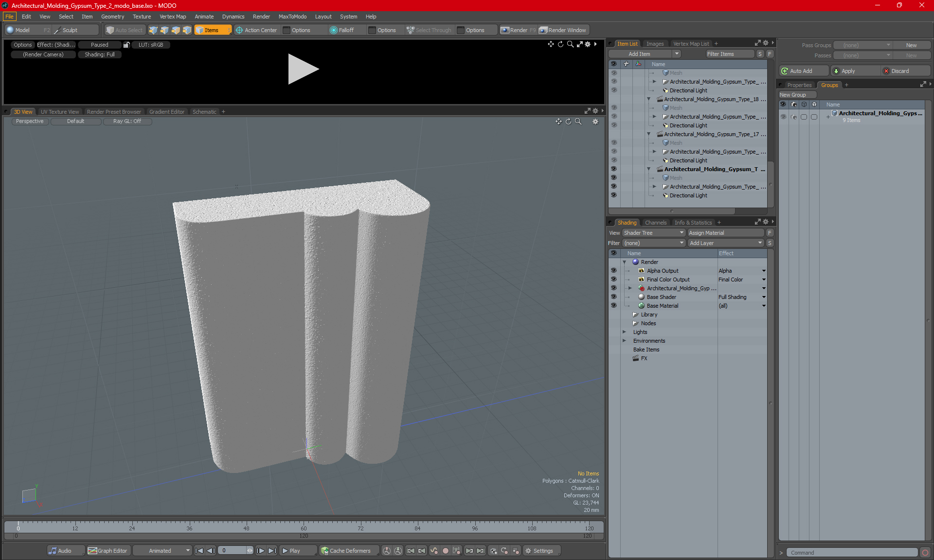The height and width of the screenshot is (560, 934).
Task: Collapse Architectural_Molding_Gypsum_Type_18 scene
Action: pyautogui.click(x=649, y=99)
